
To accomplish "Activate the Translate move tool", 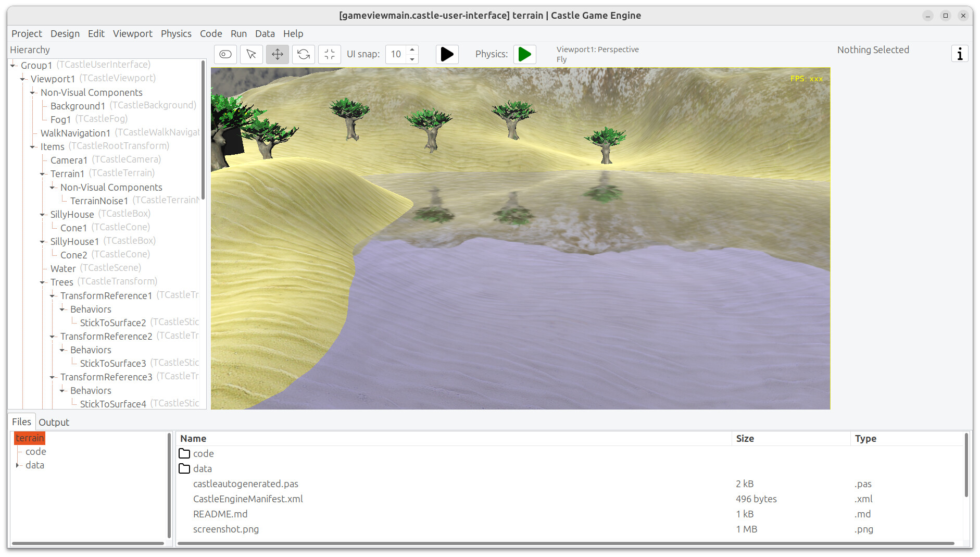I will click(x=278, y=54).
